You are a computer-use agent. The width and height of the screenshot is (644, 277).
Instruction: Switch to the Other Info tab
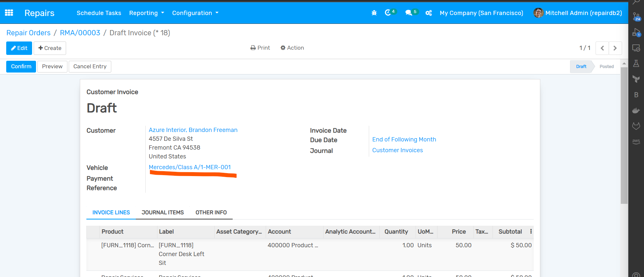coord(211,212)
